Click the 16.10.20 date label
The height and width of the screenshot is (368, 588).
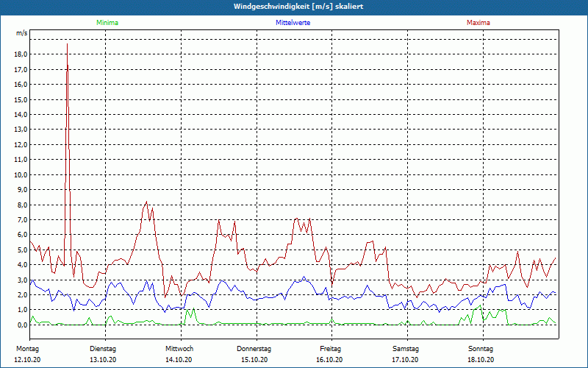click(x=329, y=360)
